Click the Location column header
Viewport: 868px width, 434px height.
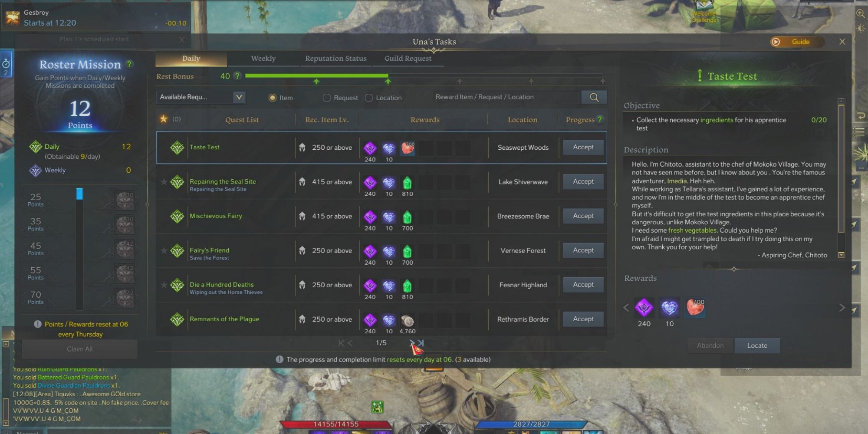[523, 120]
